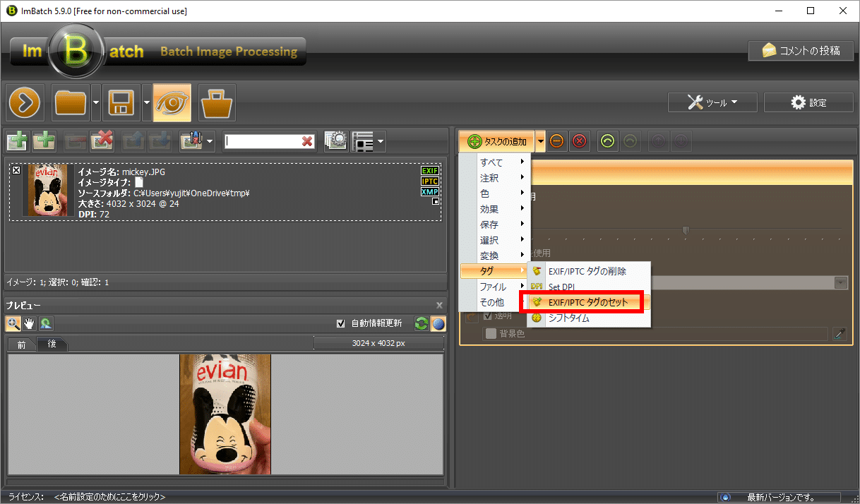Open the shopping bag store icon
Screen dimensions: 860x504
pyautogui.click(x=217, y=103)
